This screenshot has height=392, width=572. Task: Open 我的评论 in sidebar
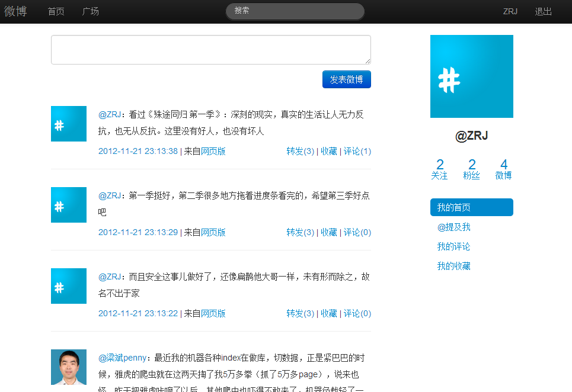click(453, 246)
